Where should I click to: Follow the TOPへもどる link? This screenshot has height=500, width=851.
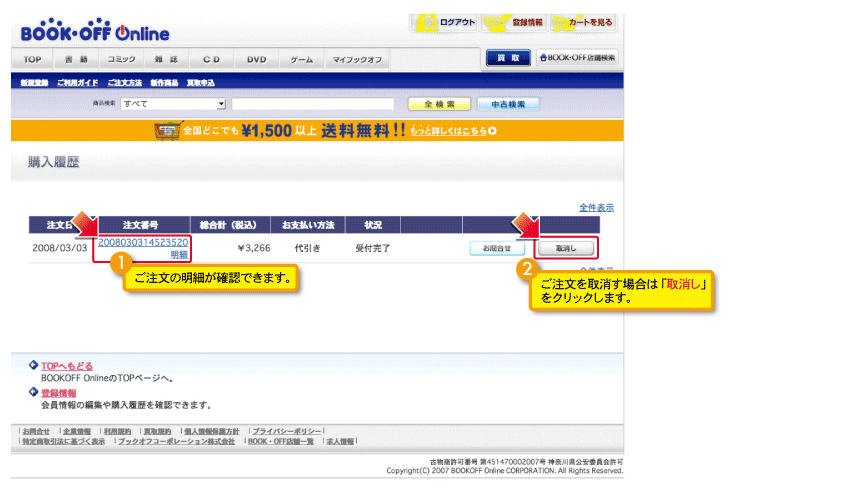click(67, 366)
